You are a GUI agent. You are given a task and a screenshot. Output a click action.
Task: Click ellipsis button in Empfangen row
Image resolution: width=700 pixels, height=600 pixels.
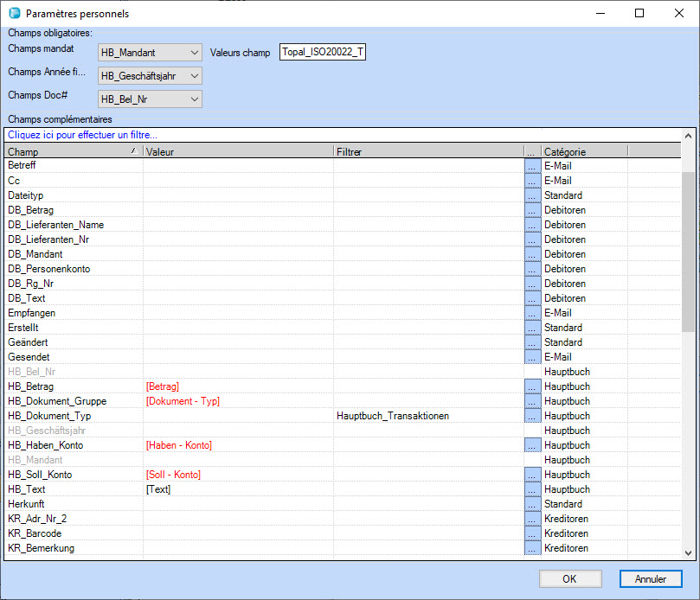click(x=532, y=313)
